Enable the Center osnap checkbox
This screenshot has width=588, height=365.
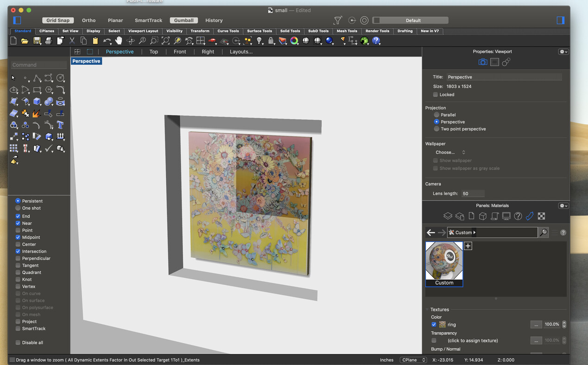pos(18,244)
